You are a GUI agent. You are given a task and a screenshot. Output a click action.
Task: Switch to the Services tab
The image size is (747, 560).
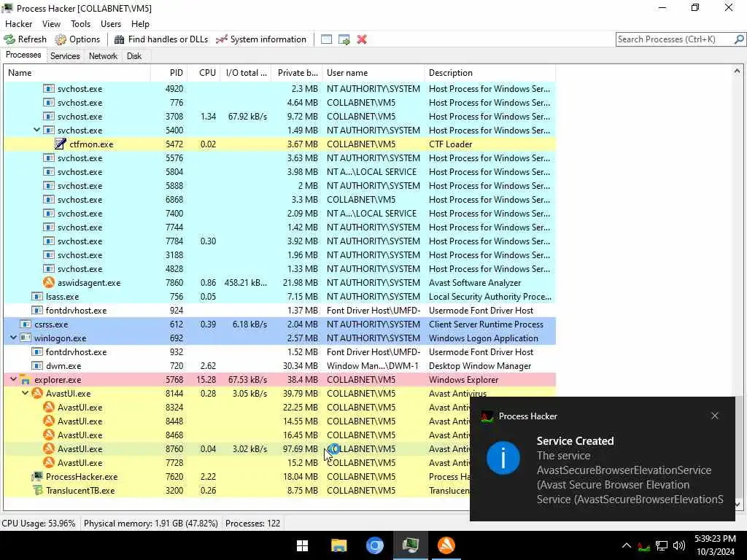tap(65, 56)
